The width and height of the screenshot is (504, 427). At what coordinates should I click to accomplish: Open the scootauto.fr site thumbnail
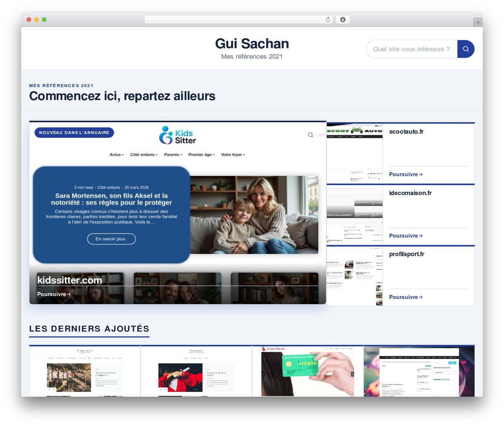click(355, 153)
